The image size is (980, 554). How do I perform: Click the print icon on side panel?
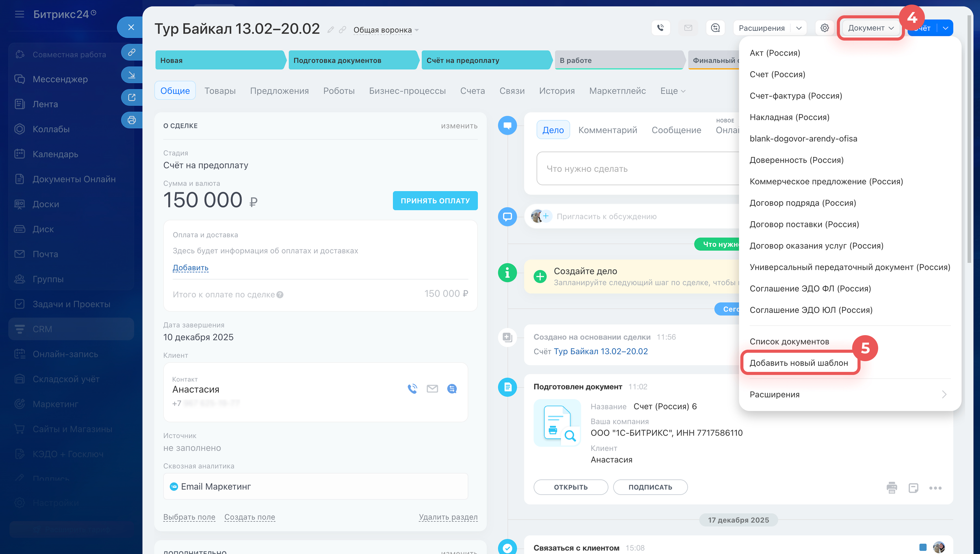coord(132,120)
